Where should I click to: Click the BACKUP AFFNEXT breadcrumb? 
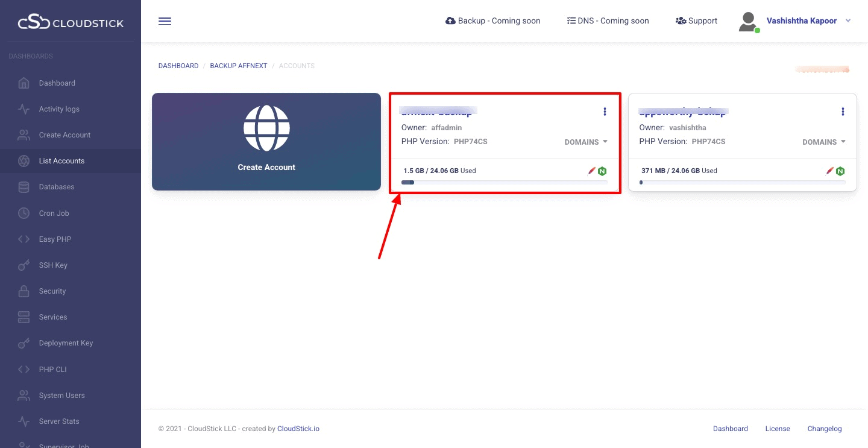pos(238,66)
